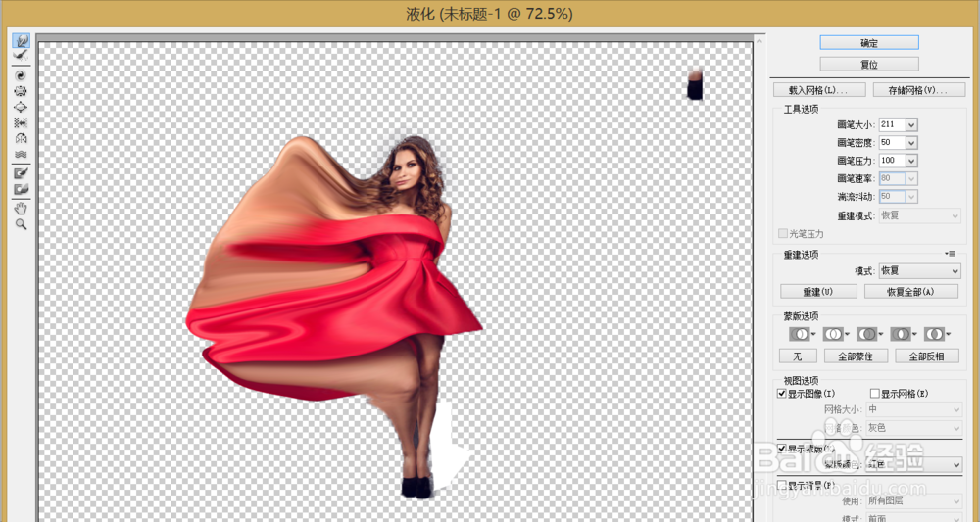Open the 重建模式 dropdown
This screenshot has height=522, width=980.
pos(920,216)
